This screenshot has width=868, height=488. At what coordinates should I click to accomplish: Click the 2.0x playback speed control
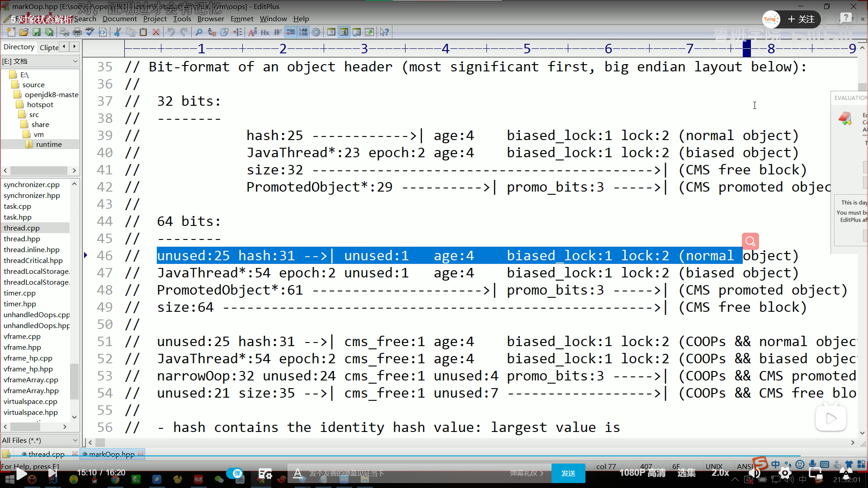click(720, 473)
